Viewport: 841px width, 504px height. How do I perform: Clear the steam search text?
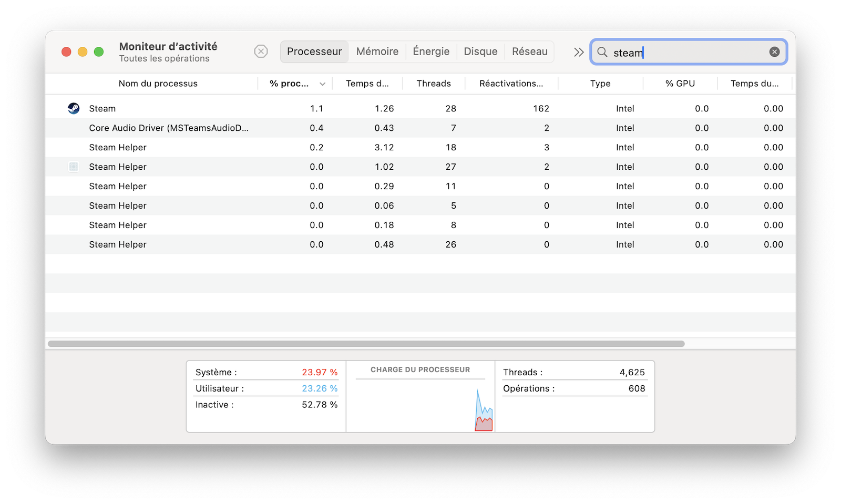click(774, 52)
